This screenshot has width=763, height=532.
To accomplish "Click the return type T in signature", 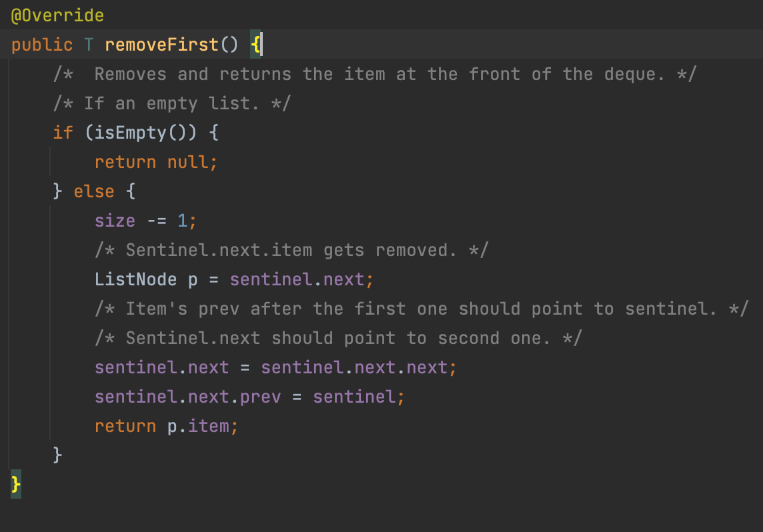I will (x=89, y=45).
